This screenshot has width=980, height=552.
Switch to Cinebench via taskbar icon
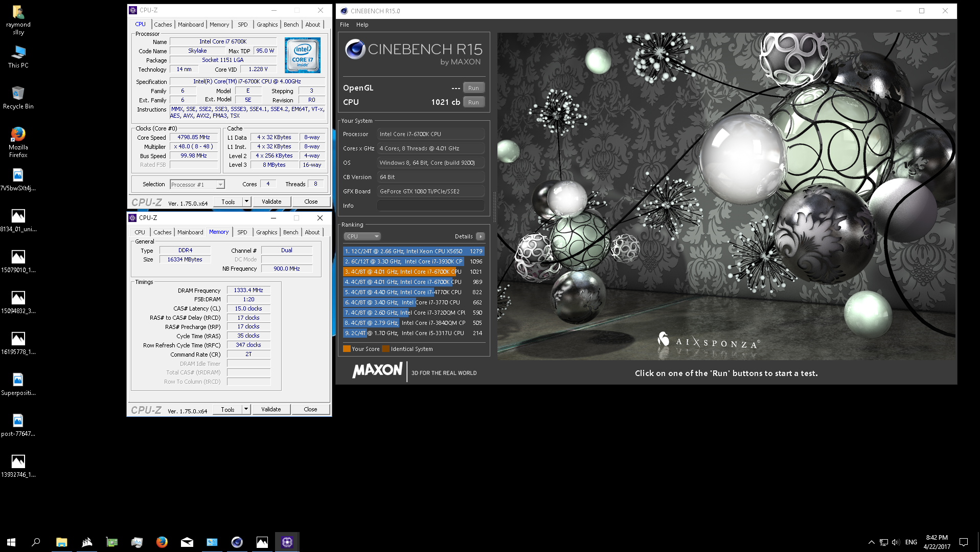click(237, 542)
